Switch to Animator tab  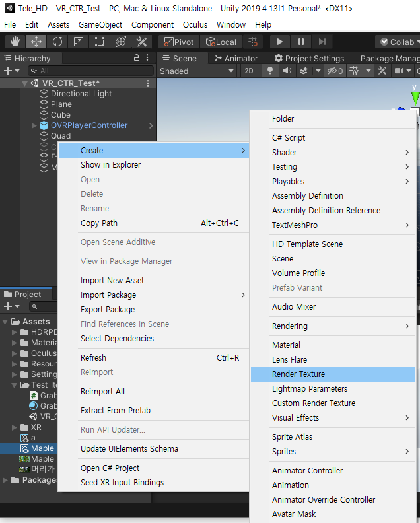pos(236,59)
